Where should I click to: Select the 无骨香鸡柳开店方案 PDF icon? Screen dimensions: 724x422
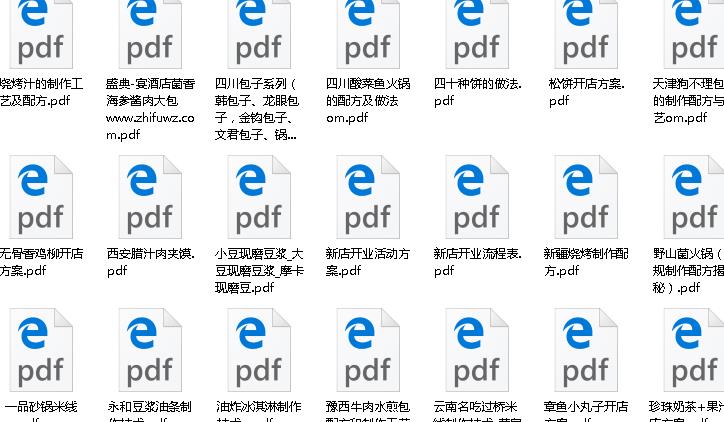click(x=41, y=197)
